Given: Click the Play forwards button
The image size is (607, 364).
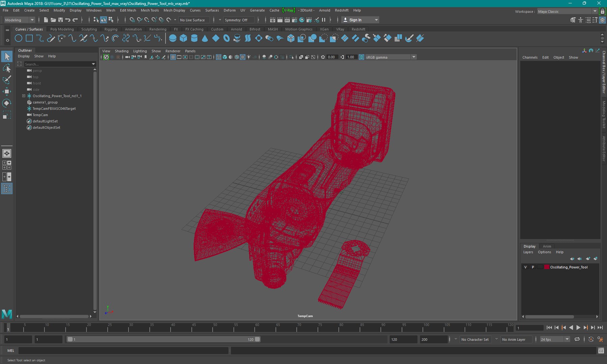Looking at the screenshot, I should [x=578, y=328].
